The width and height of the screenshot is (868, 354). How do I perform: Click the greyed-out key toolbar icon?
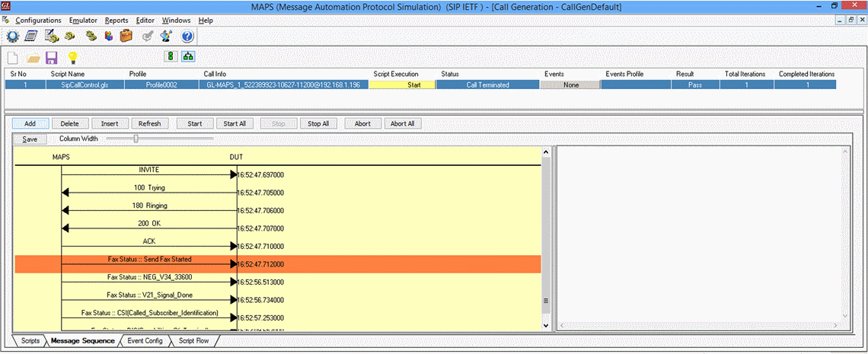click(x=147, y=37)
